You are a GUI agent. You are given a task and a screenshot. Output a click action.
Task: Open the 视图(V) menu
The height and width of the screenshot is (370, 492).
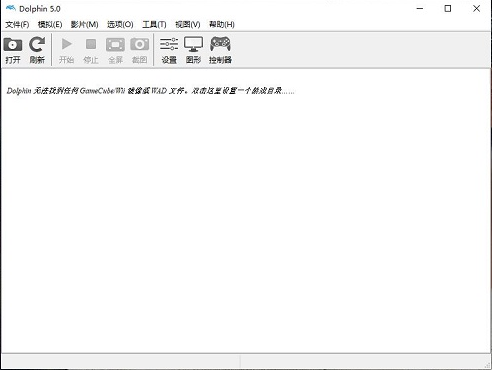[188, 24]
